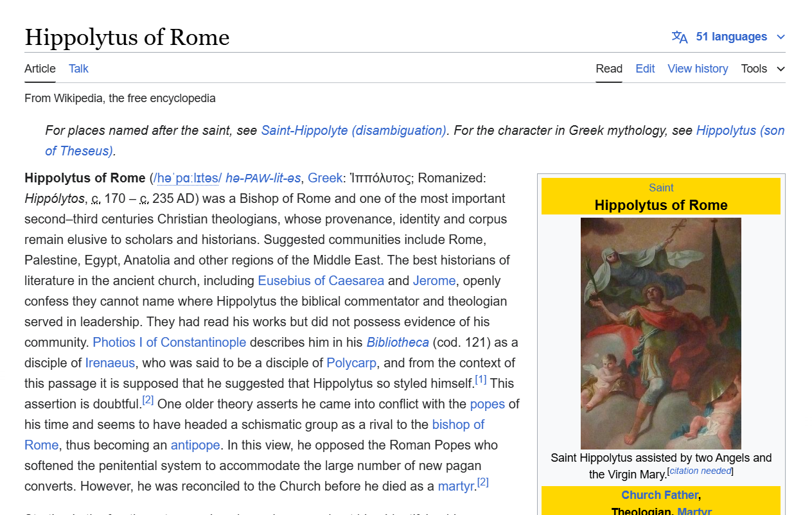Click the language translation icon
Viewport: 812px width, 515px height.
pos(680,37)
